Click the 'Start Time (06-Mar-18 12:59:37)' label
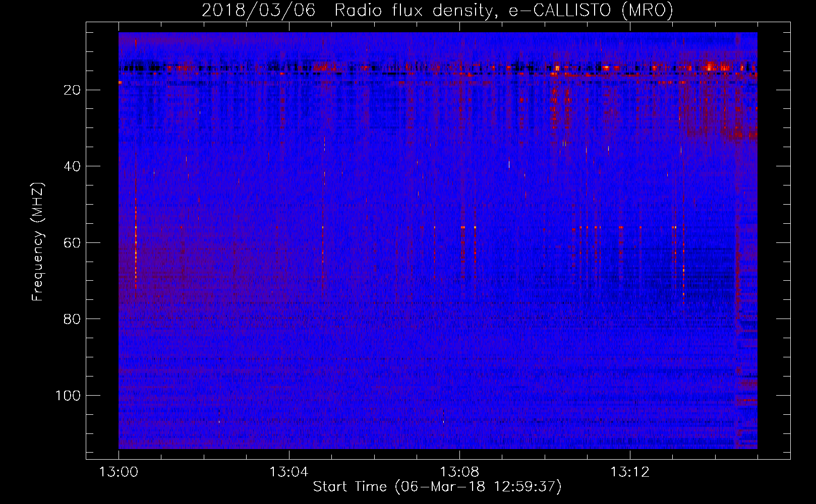This screenshot has height=504, width=816. click(x=437, y=487)
